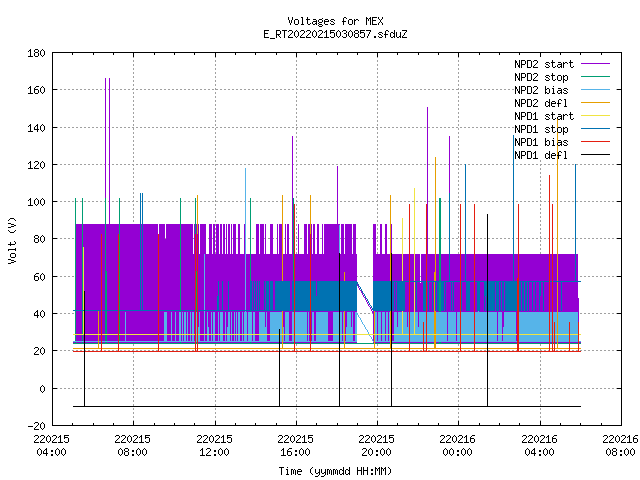Click the x-axis tick '220216 08:00'
The image size is (640, 480).
620,446
